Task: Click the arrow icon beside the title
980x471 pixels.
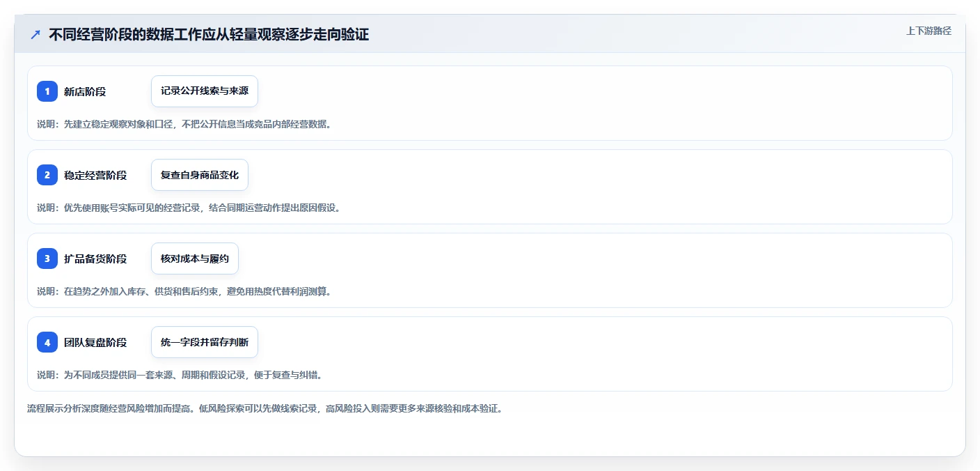Action: [35, 35]
